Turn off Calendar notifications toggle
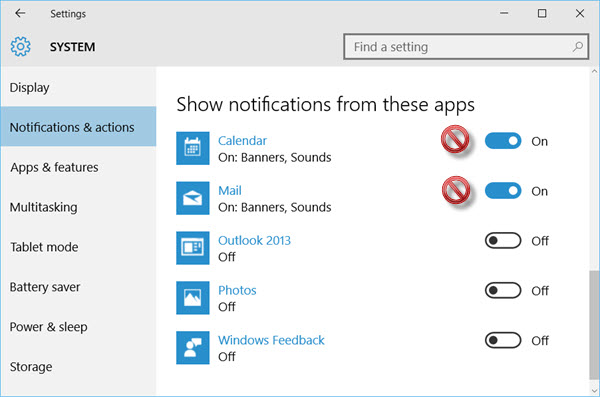 click(503, 141)
